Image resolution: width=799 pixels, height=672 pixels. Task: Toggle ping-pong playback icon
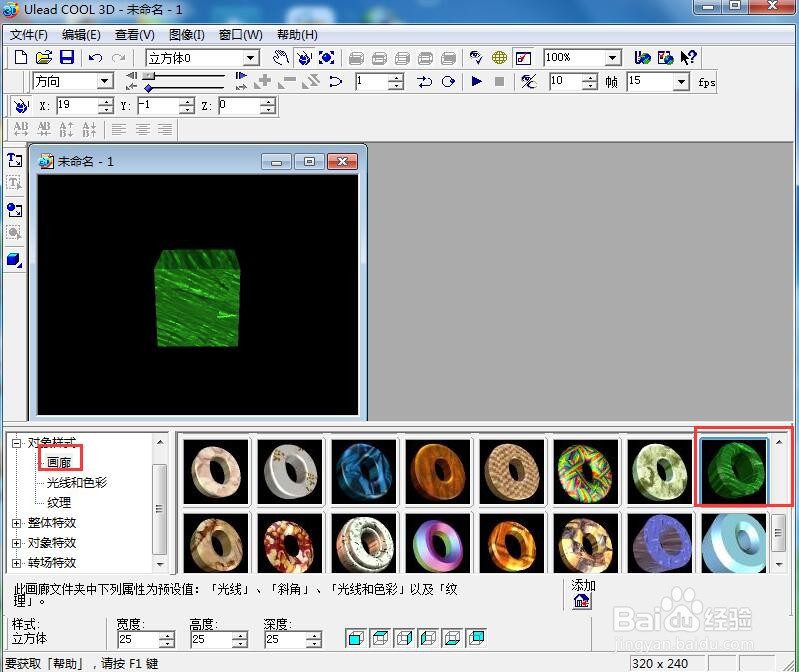coord(424,81)
